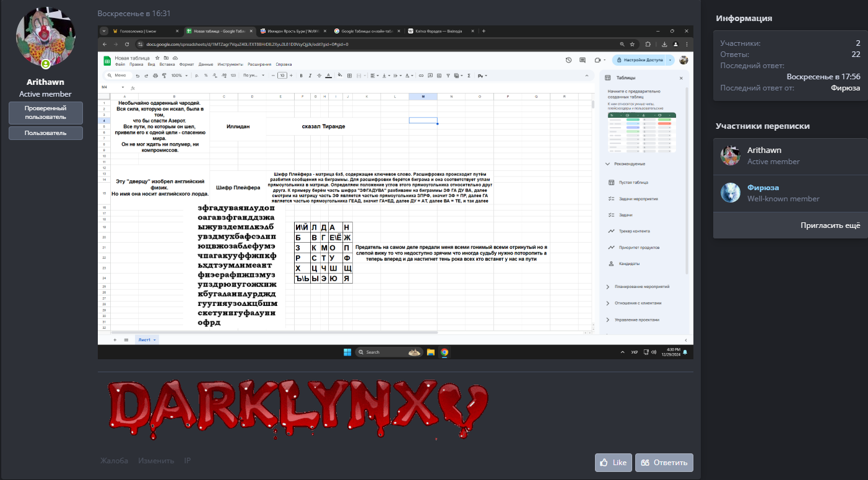Click the blue Настройки Доступа share button
The height and width of the screenshot is (480, 868).
coord(638,60)
